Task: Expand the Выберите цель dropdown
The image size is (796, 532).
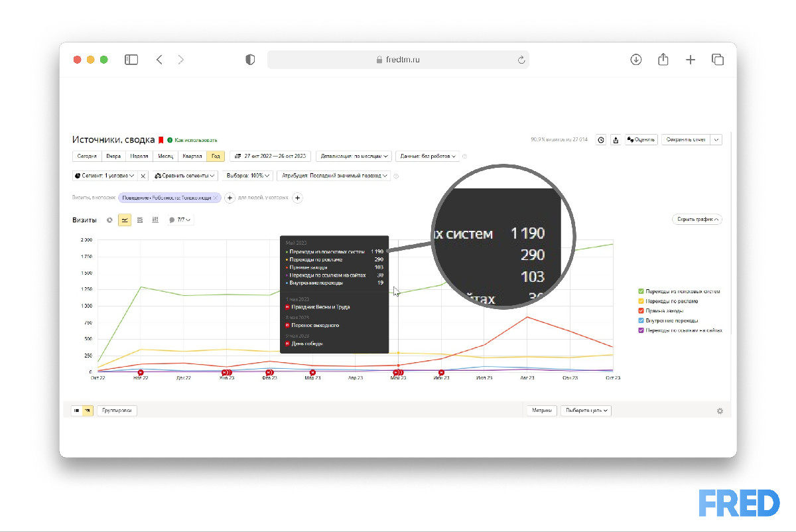Action: (586, 411)
